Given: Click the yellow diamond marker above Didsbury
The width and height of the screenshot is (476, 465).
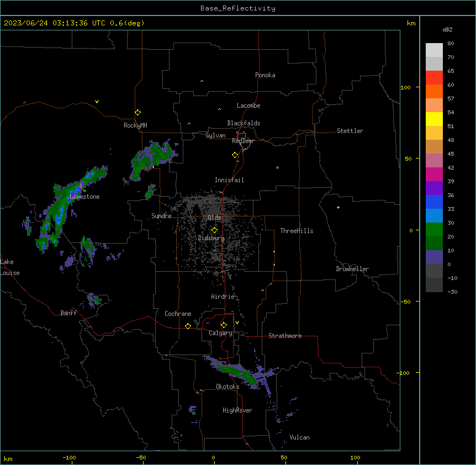Looking at the screenshot, I should (214, 230).
